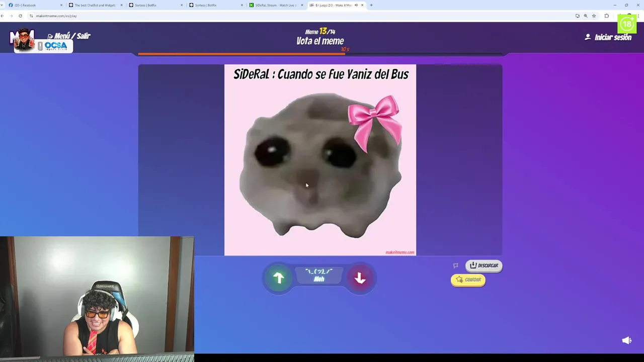The image size is (644, 362).
Task: Click the Make It Meme logo avatar
Action: 23,40
